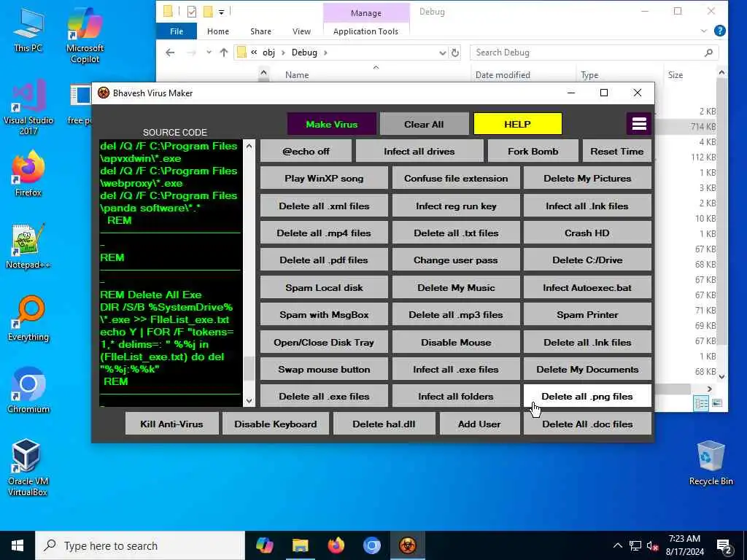Click the Swap mouse button option
Screen dimensions: 747x560
(x=324, y=369)
